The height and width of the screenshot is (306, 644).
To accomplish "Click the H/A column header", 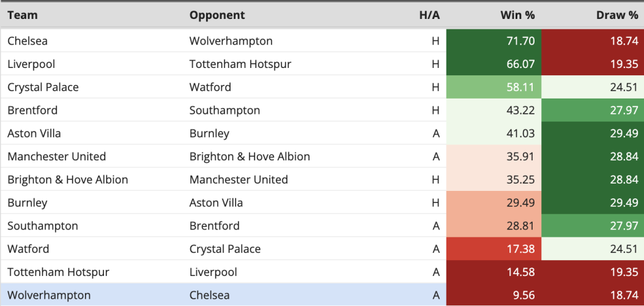I will (429, 15).
